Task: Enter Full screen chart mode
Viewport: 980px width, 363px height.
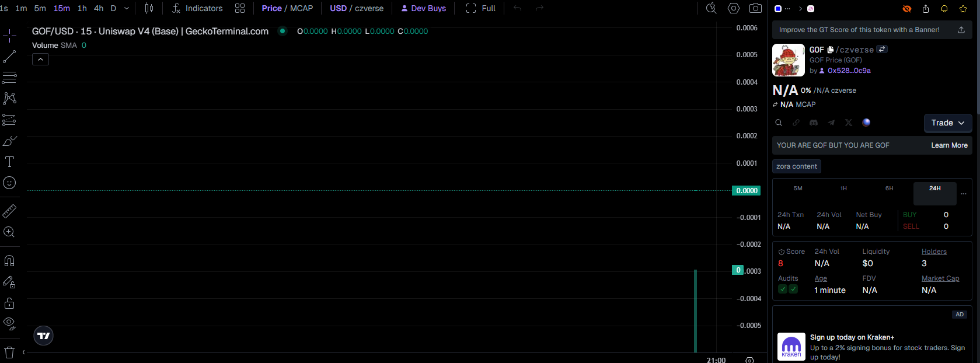Action: (480, 8)
